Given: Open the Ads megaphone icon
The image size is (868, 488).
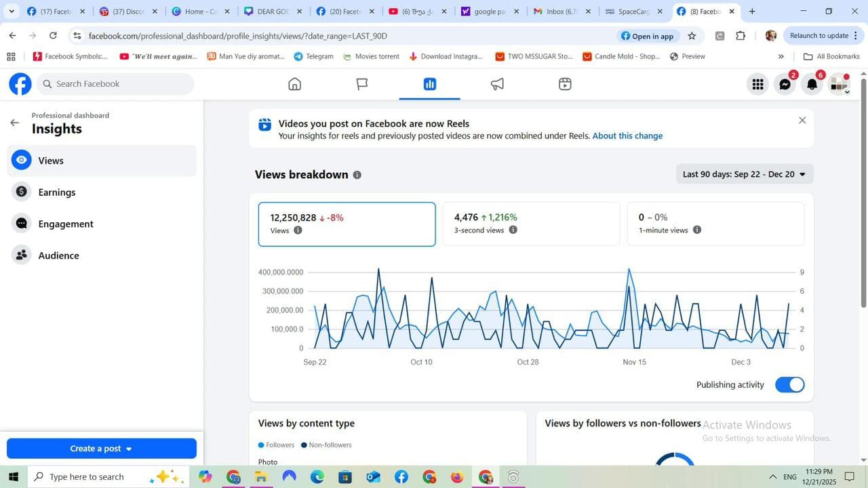Looking at the screenshot, I should [497, 84].
